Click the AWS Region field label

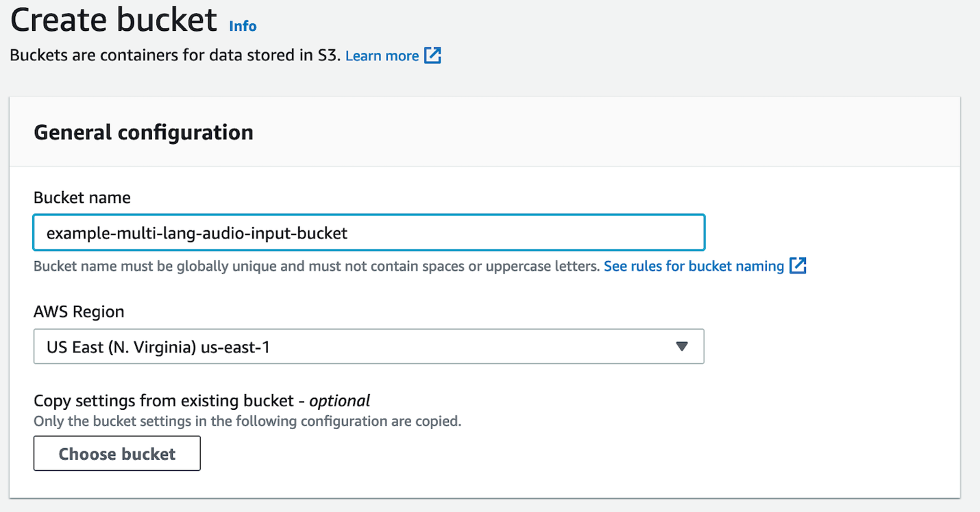click(x=79, y=312)
